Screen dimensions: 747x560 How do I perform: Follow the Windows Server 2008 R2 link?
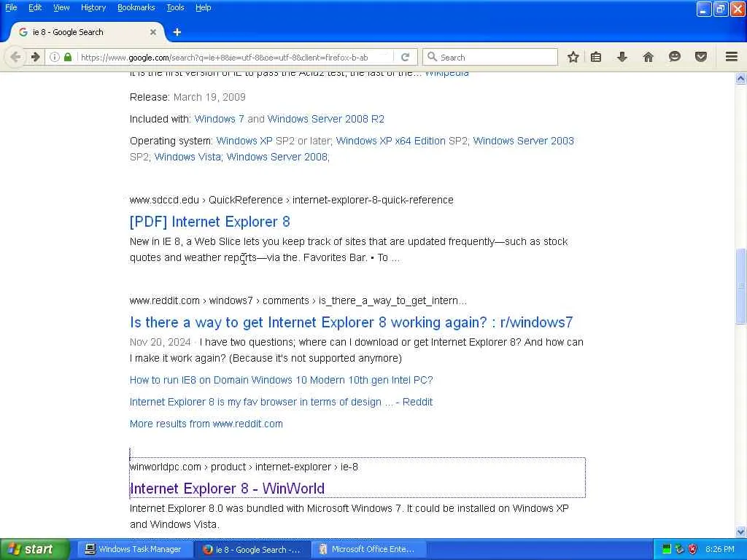click(x=326, y=119)
